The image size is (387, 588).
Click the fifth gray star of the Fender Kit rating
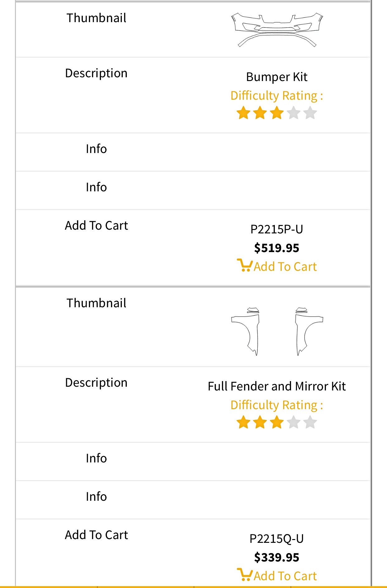[310, 422]
